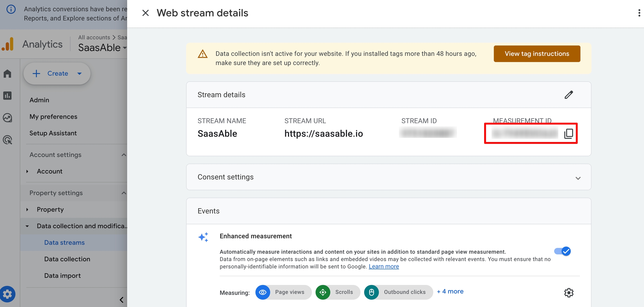Expand the Property tree item
Screen dimensions: 644x307
click(x=27, y=210)
